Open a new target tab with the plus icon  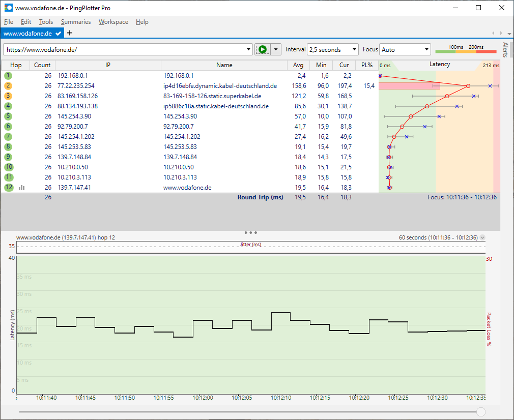[x=69, y=33]
